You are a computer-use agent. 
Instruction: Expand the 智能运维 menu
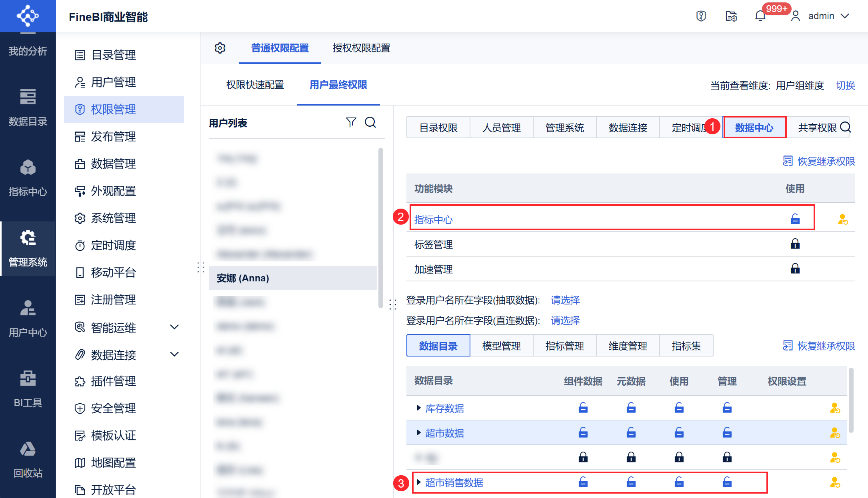click(x=174, y=327)
